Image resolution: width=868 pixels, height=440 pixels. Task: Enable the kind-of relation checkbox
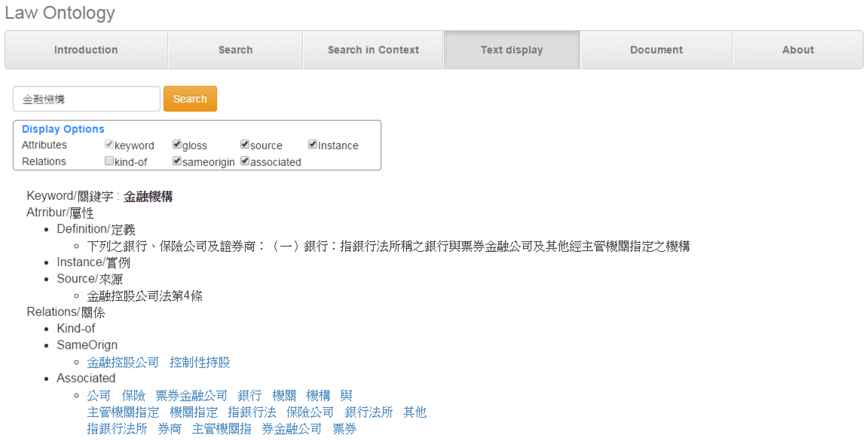[109, 161]
